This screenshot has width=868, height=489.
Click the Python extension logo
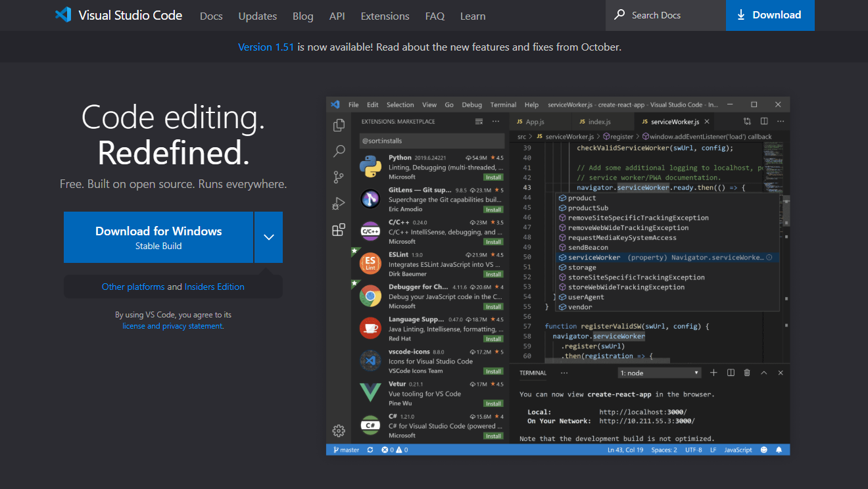pos(371,167)
